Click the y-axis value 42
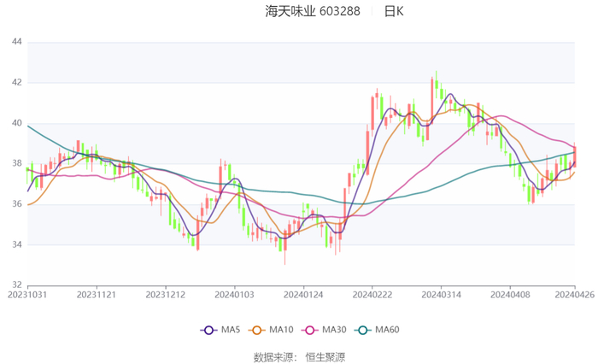Image resolution: width=598 pixels, height=364 pixels. [17, 82]
